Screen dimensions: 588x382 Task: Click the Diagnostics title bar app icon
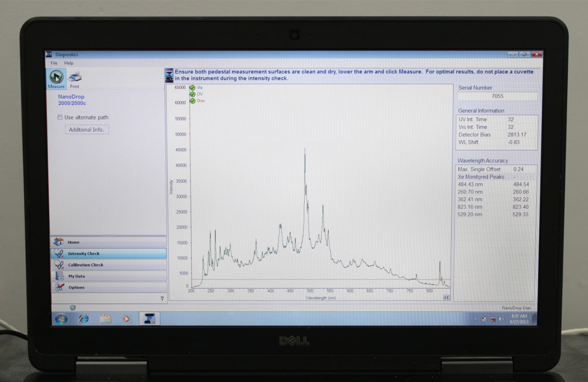49,54
